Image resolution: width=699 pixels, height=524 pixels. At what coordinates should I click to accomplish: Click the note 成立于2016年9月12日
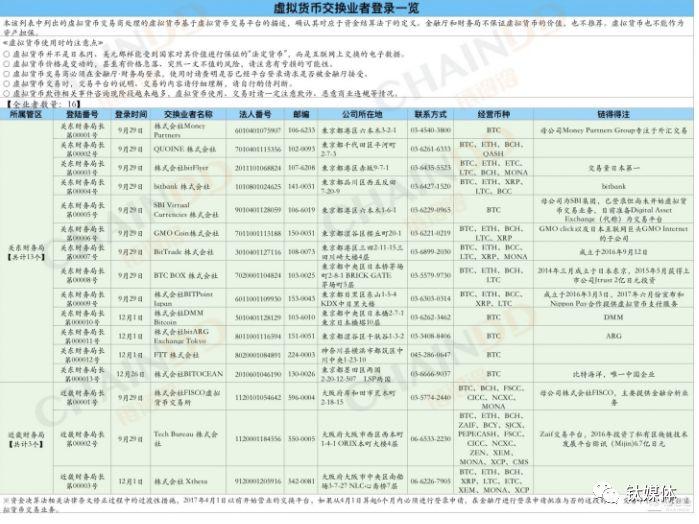tap(613, 252)
